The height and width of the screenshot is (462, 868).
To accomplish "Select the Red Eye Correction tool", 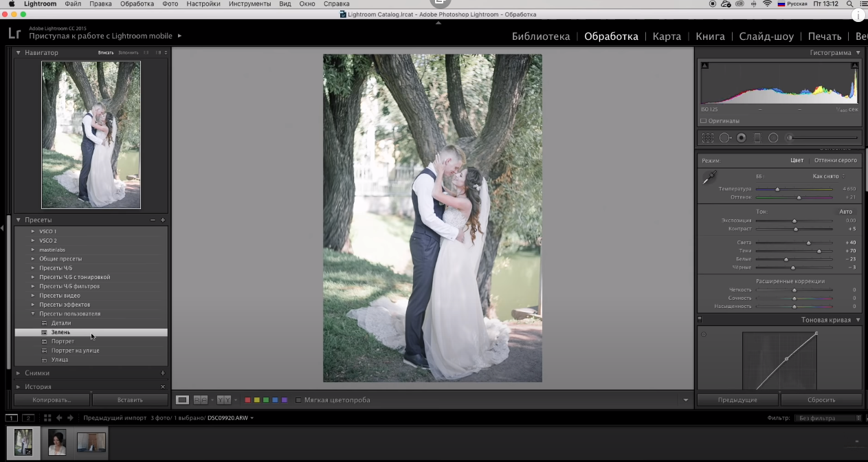I will 742,137.
